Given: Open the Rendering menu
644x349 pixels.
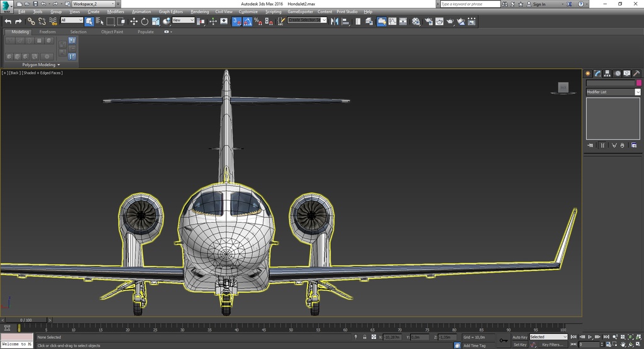Looking at the screenshot, I should click(x=199, y=11).
